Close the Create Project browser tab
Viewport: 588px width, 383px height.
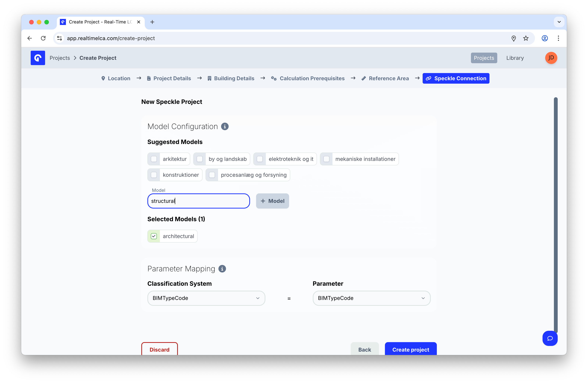tap(139, 22)
